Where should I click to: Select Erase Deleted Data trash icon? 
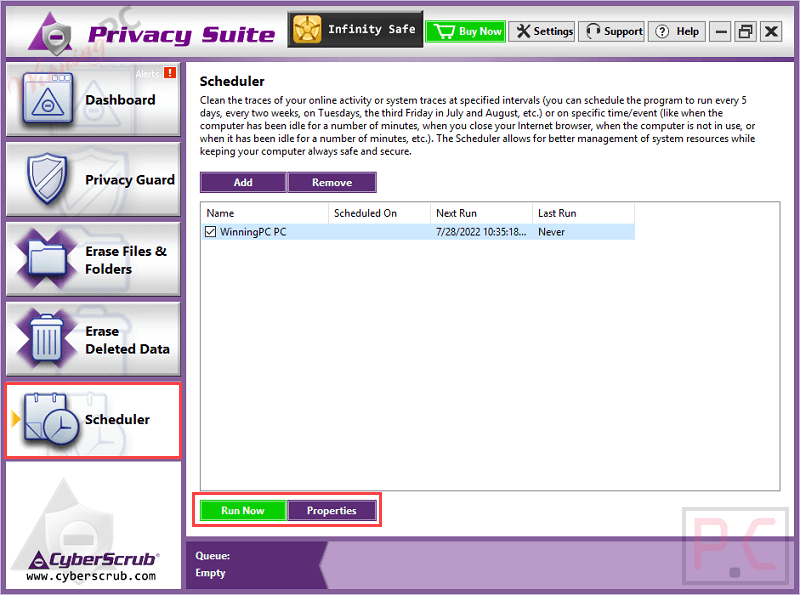(x=46, y=340)
